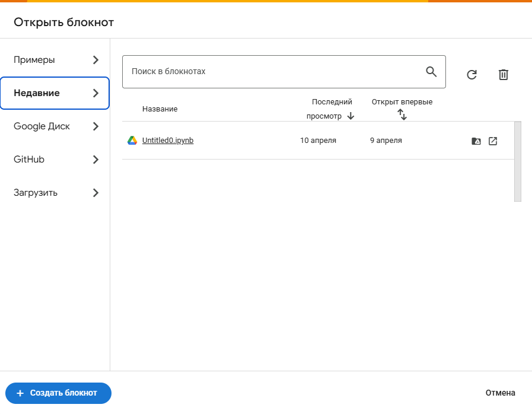Expand the Загрузить section chevron

[x=95, y=192]
